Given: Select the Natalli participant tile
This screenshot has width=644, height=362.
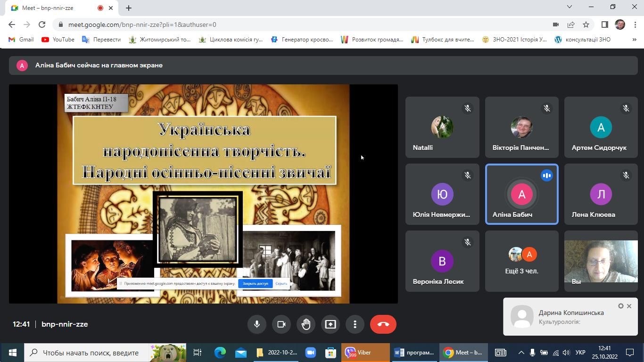Looking at the screenshot, I should tap(442, 127).
